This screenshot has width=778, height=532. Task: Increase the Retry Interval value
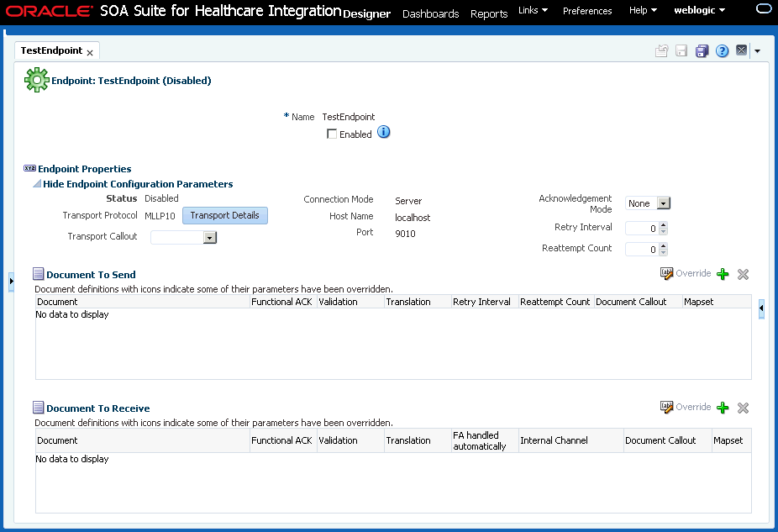[x=664, y=225]
